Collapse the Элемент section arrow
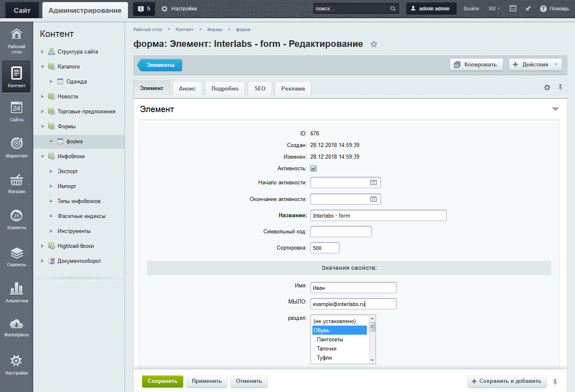Screen dimensions: 575x392 (x=555, y=109)
